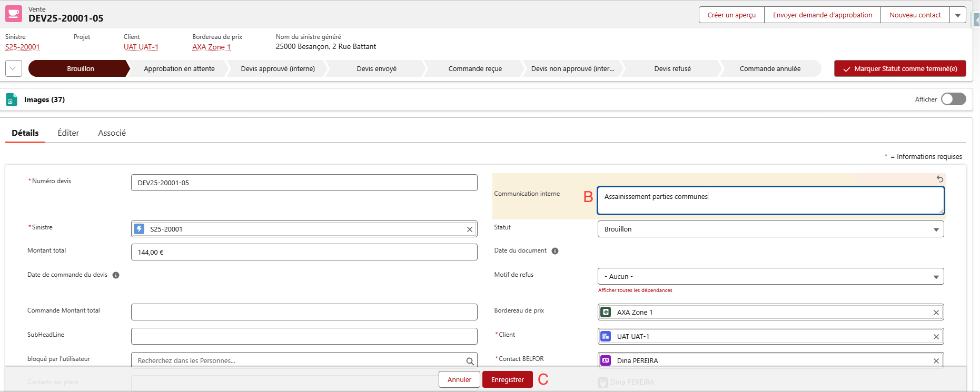
Task: Select the Commande reçue stage
Action: tap(475, 68)
